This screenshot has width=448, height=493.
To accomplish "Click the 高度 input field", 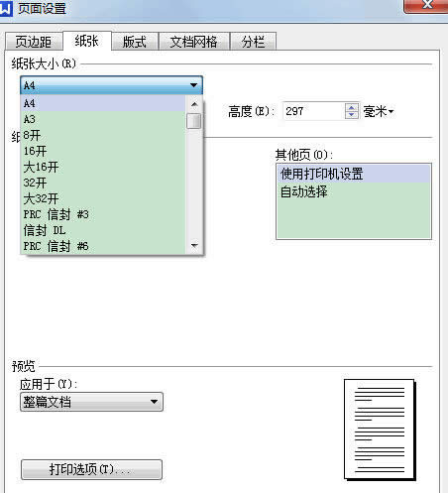I will point(313,111).
